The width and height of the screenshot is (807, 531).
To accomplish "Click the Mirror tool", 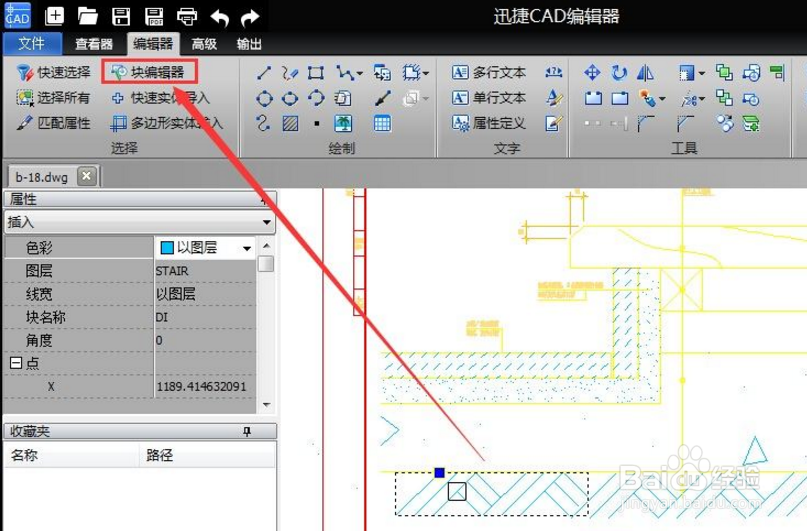I will point(645,73).
